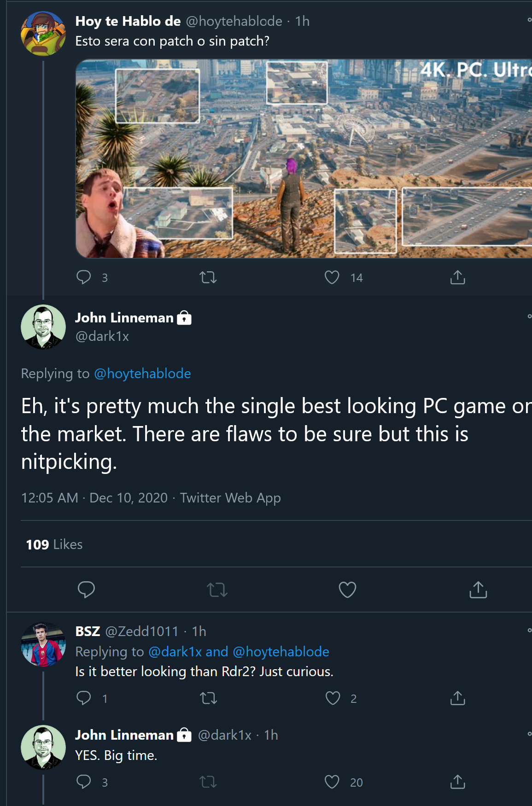Retweet the Hoy te Hablo de tweet
The width and height of the screenshot is (532, 806).
[x=208, y=277]
